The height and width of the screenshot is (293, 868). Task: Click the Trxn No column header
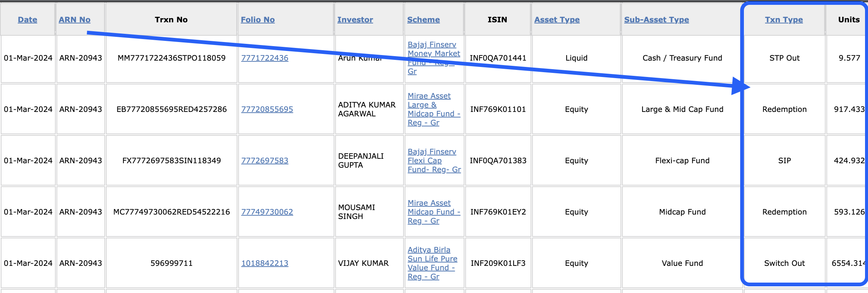[x=171, y=20]
